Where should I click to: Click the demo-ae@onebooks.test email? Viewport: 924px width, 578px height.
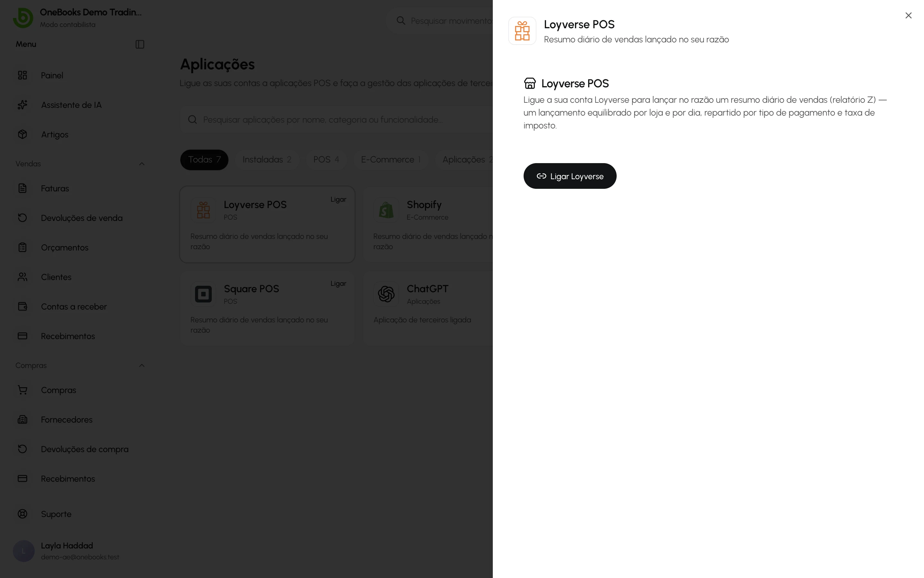(x=80, y=557)
